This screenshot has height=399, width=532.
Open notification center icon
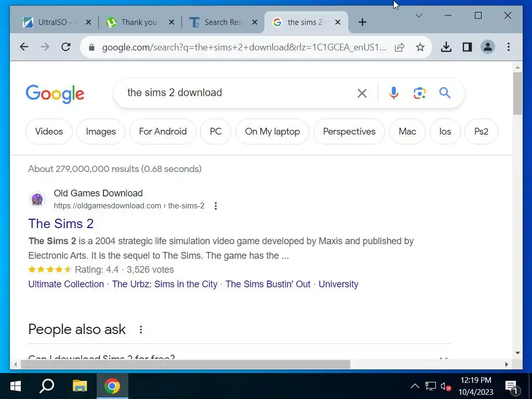512,386
